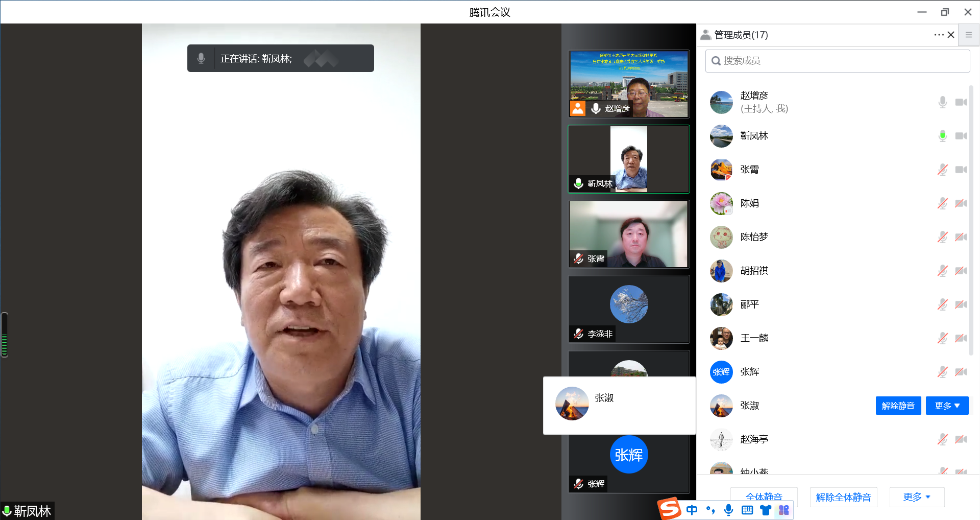Toggle camera icon for 靳凤林
The width and height of the screenshot is (980, 520).
[961, 136]
